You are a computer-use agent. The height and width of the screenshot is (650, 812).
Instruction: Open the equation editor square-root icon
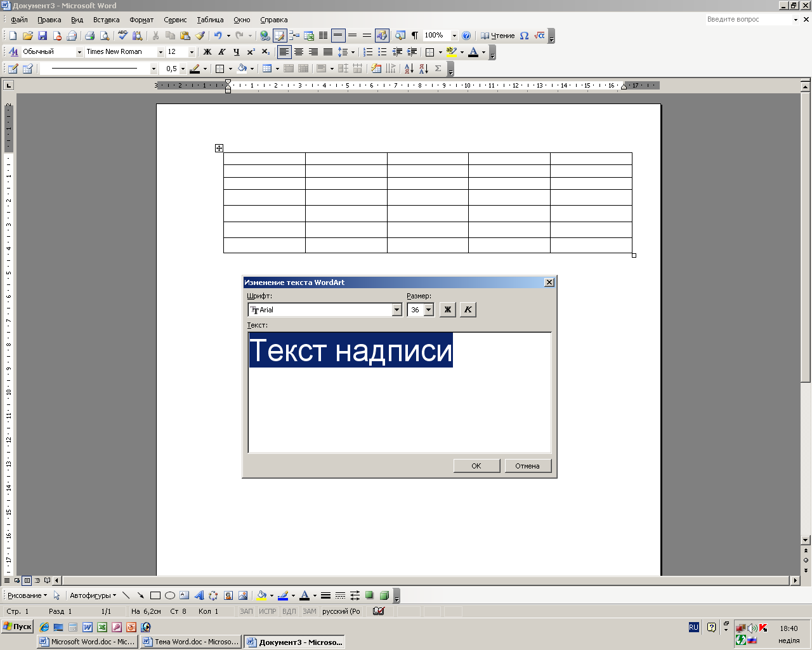539,36
